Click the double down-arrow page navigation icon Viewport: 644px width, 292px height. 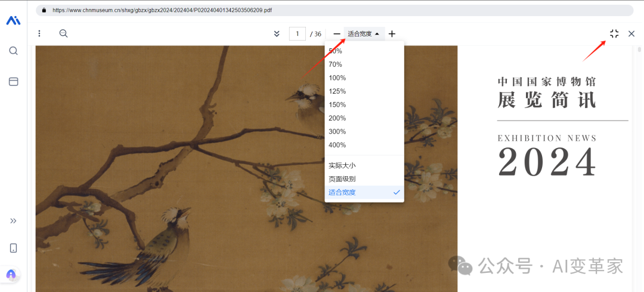277,33
